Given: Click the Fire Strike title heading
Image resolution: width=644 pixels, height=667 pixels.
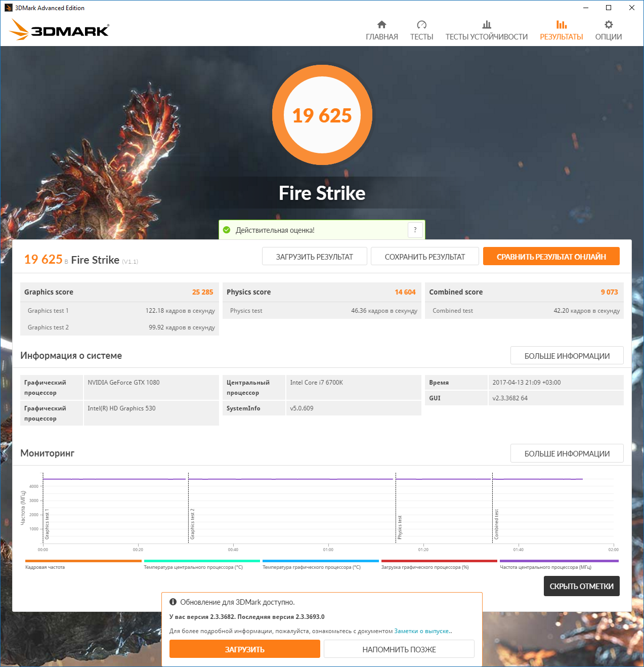Looking at the screenshot, I should tap(322, 193).
